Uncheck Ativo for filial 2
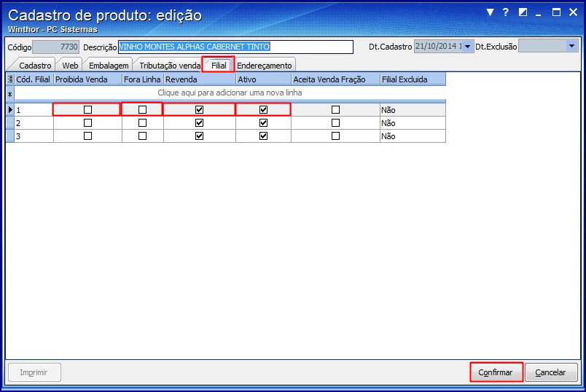The width and height of the screenshot is (586, 392). tap(263, 122)
